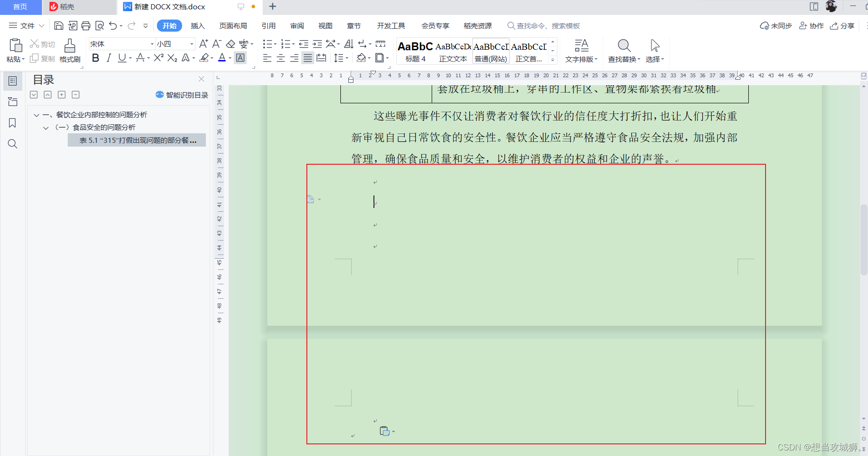Switch to the 插入 ribbon tab
The width and height of the screenshot is (868, 456).
point(197,26)
